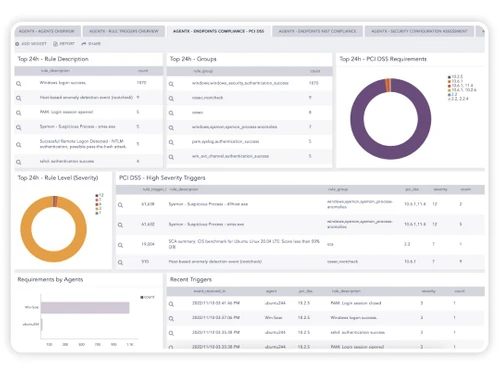Screen dimensions: 500x375
Task: Click the 'Requirements by Agents' widget title
Action: 50,279
